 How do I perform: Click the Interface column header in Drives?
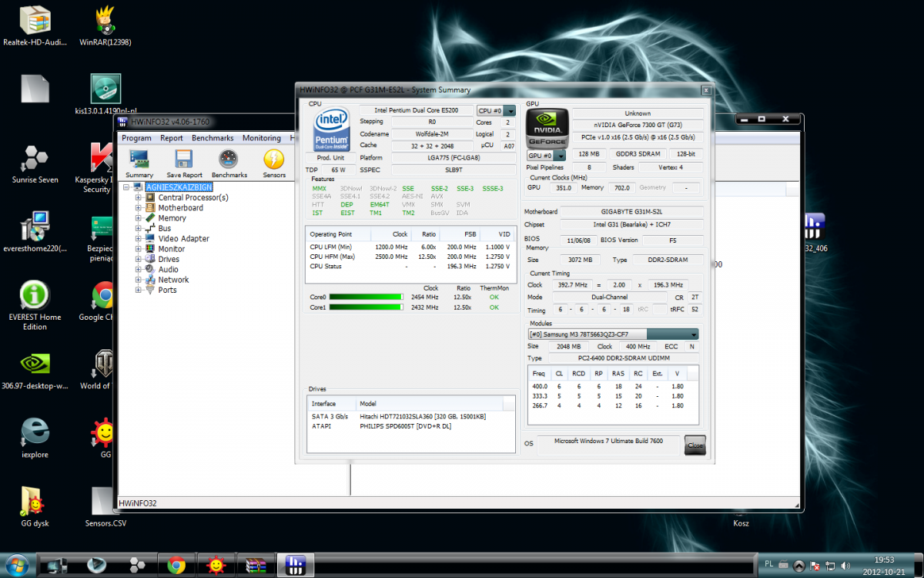[x=332, y=404]
